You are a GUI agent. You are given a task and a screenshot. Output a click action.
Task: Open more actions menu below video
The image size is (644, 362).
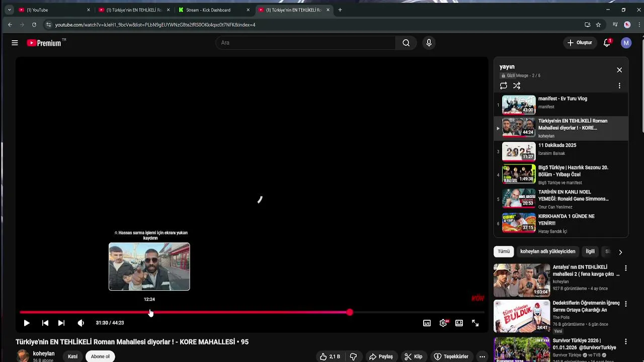coord(482,356)
